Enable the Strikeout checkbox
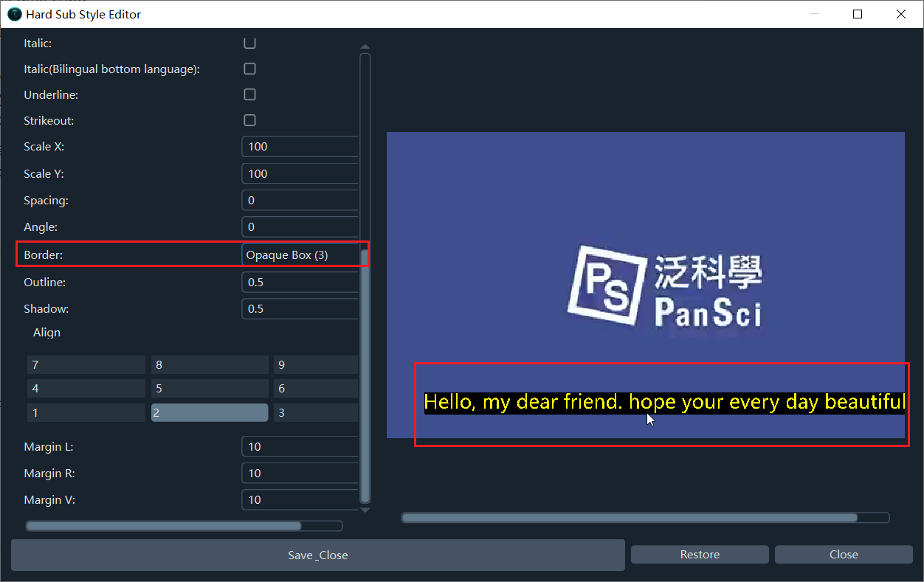The image size is (924, 582). pos(249,120)
